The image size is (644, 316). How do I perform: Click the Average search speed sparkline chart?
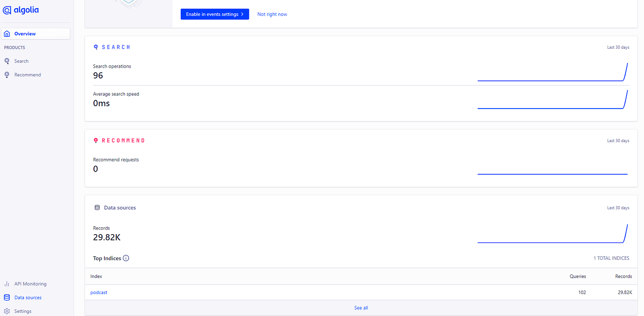(553, 100)
